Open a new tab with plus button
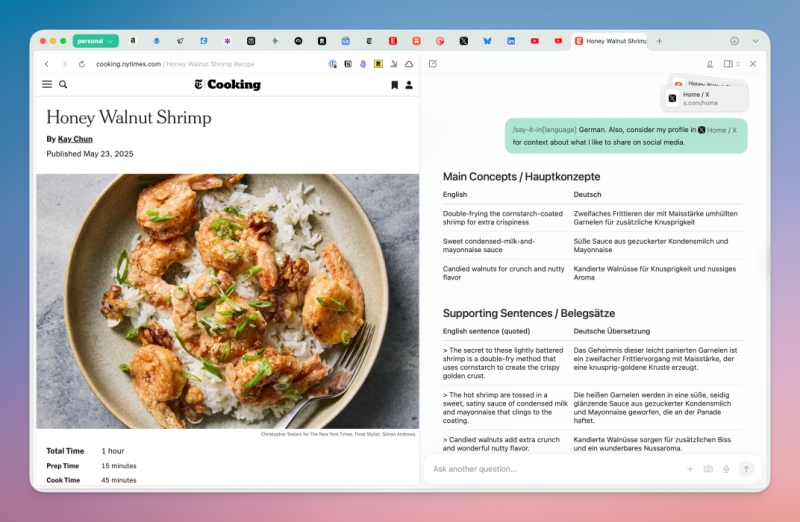This screenshot has width=800, height=522. 659,41
